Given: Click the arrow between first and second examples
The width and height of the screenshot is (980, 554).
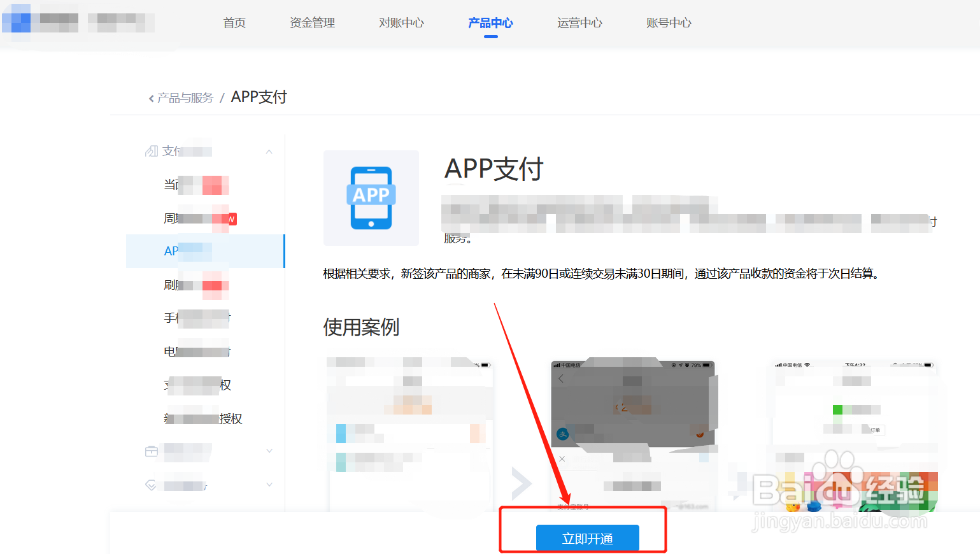Looking at the screenshot, I should pyautogui.click(x=522, y=484).
